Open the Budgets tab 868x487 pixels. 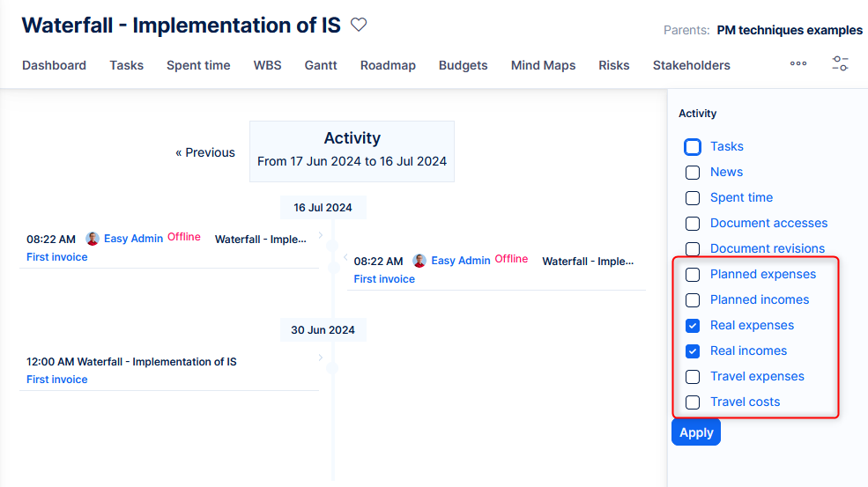(463, 65)
